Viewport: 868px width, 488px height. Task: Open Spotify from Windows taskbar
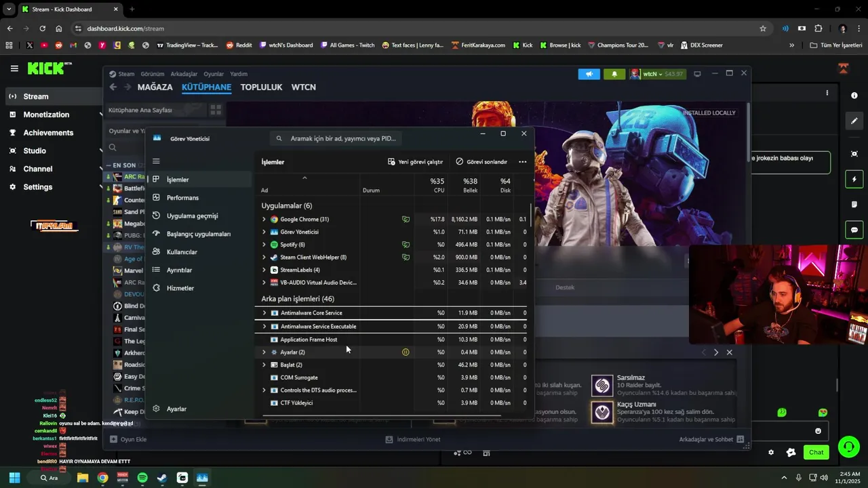(142, 478)
